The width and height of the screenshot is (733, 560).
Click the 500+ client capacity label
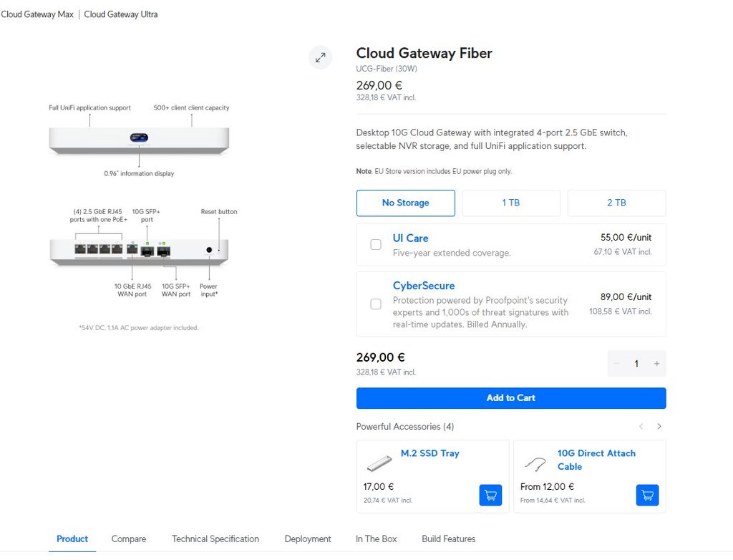tap(191, 107)
